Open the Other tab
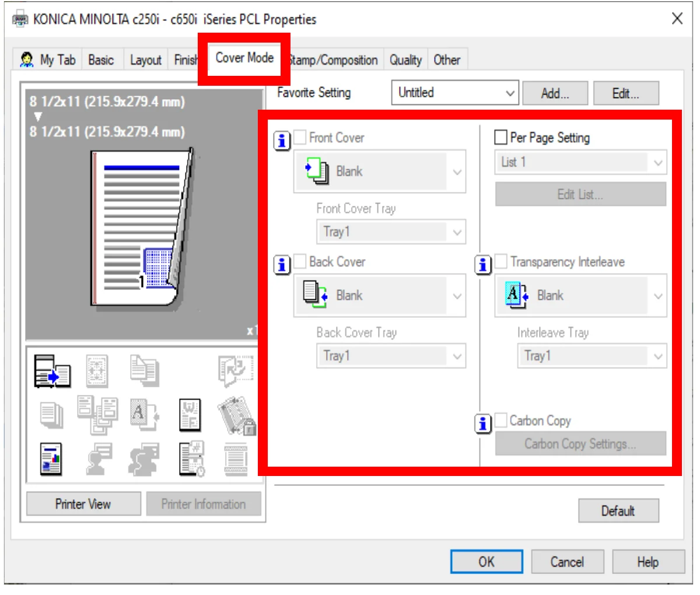This screenshot has height=595, width=700. pos(447,60)
